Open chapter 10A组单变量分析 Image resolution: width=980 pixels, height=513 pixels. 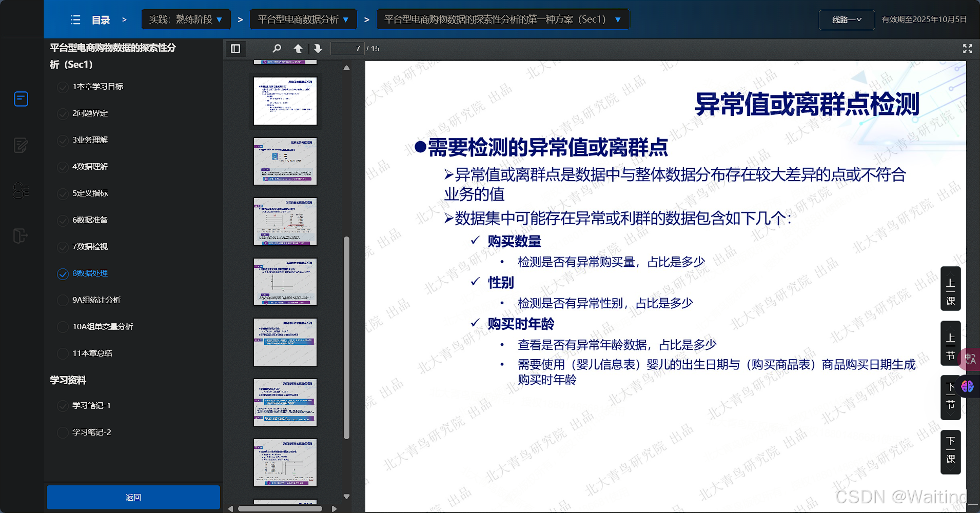click(x=103, y=327)
